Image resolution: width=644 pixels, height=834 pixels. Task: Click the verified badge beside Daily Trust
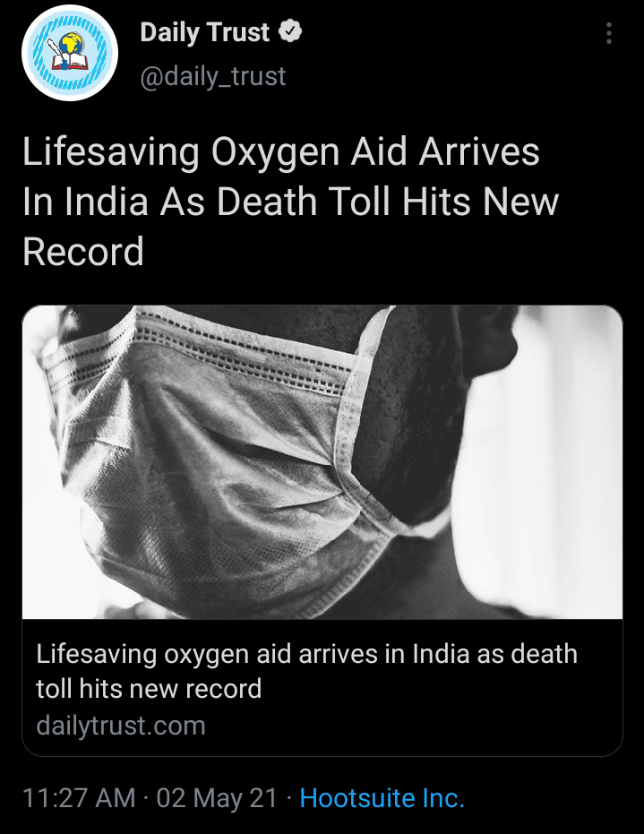click(290, 31)
